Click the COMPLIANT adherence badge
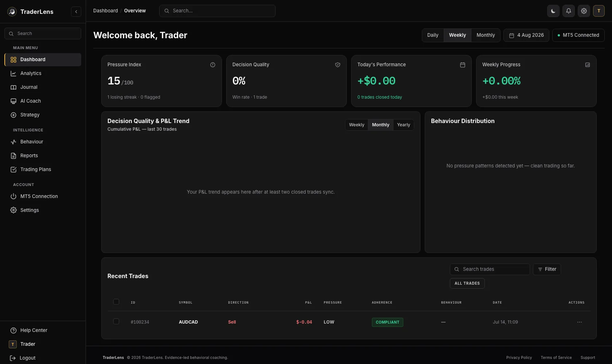Viewport: 612px width, 364px height. pyautogui.click(x=388, y=322)
